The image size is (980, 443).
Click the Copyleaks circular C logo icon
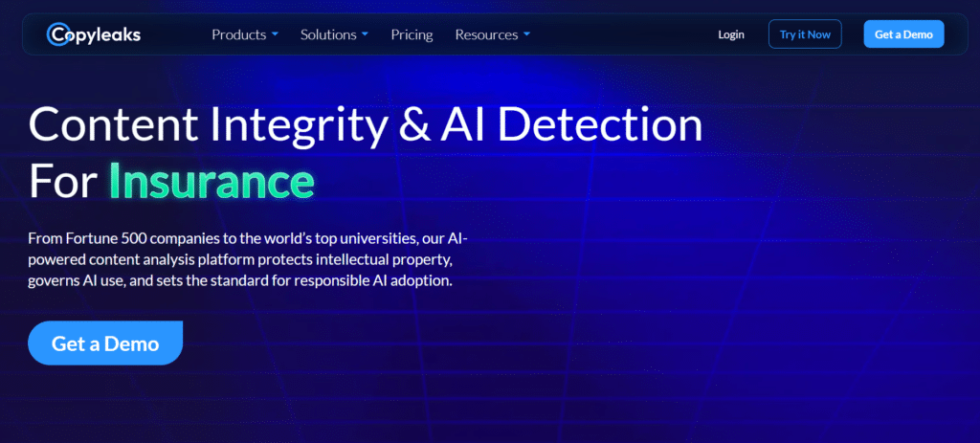pos(57,34)
